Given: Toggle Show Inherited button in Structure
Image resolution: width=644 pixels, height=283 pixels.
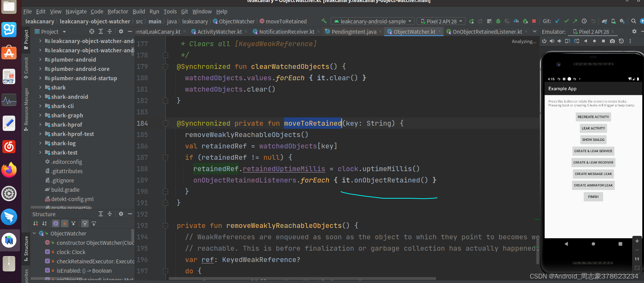Looking at the screenshot, I should [x=73, y=223].
